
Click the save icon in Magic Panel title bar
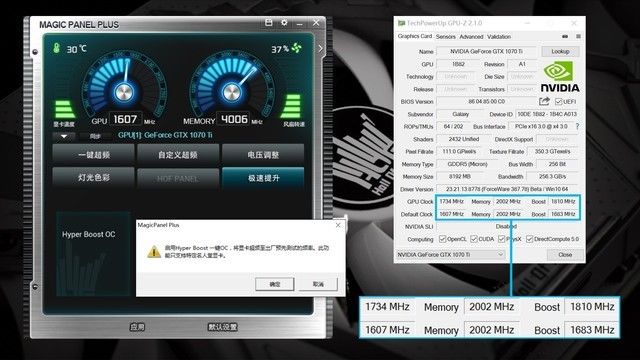pyautogui.click(x=269, y=22)
